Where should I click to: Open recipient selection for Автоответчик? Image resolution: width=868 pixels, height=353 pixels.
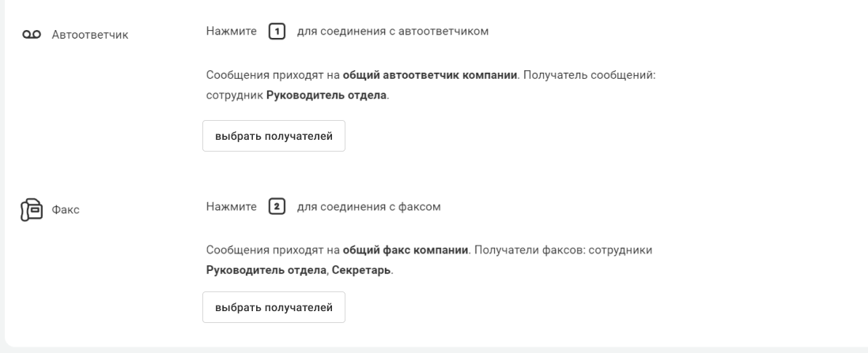(274, 135)
